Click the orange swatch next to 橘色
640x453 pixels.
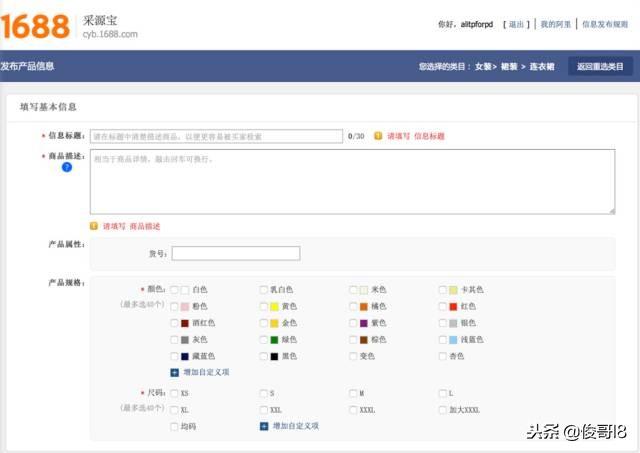364,306
